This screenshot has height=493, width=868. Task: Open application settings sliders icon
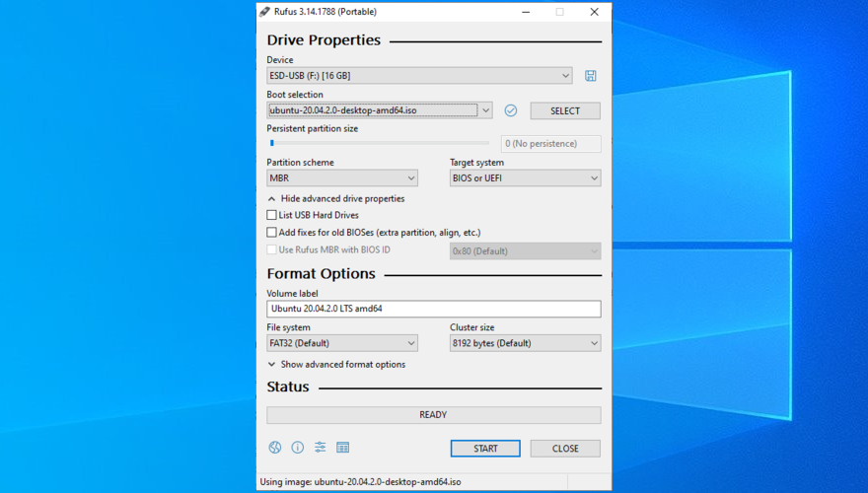coord(321,448)
